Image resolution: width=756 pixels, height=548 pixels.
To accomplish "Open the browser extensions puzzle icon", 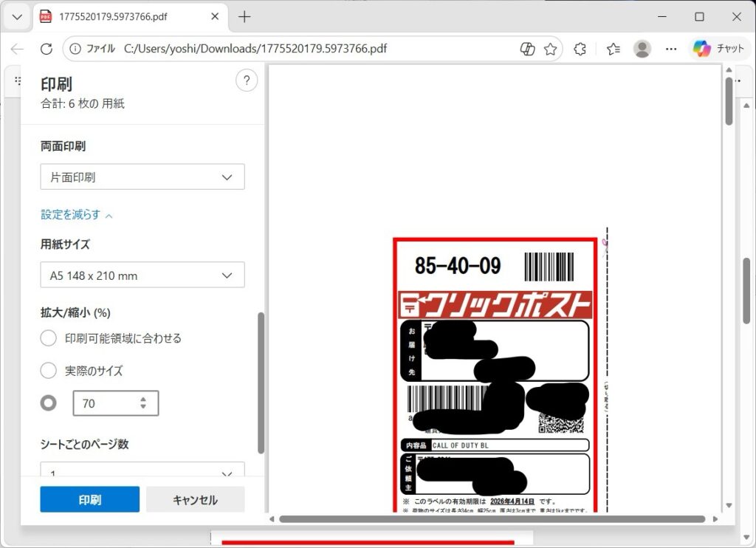I will coord(580,49).
